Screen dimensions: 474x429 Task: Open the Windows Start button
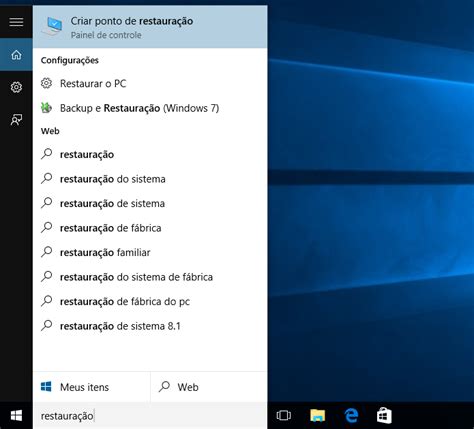[16, 415]
